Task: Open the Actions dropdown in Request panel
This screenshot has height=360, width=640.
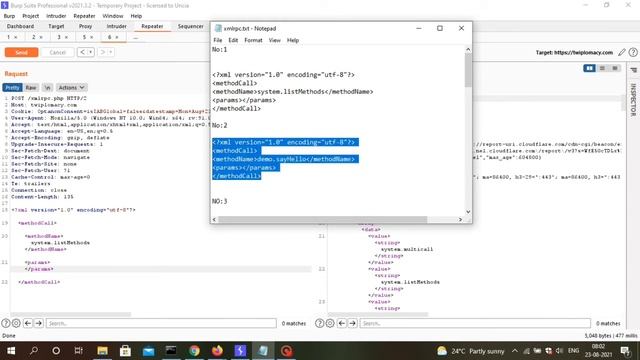Action: tap(71, 88)
